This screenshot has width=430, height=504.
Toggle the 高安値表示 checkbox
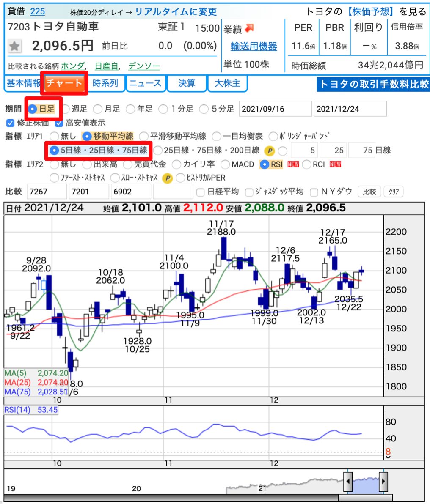[x=58, y=123]
